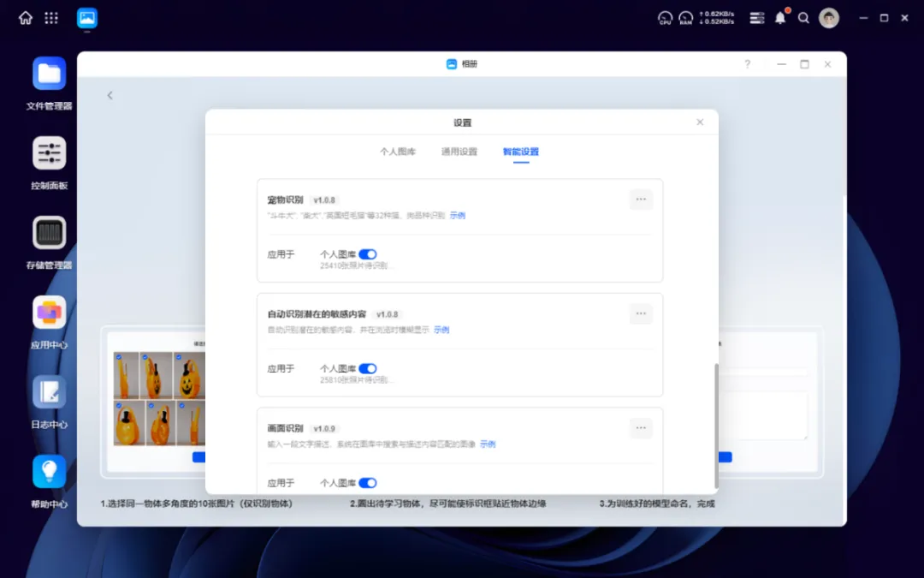This screenshot has width=924, height=578.
Task: Open the 文件管理器 from the dock
Action: (x=49, y=73)
